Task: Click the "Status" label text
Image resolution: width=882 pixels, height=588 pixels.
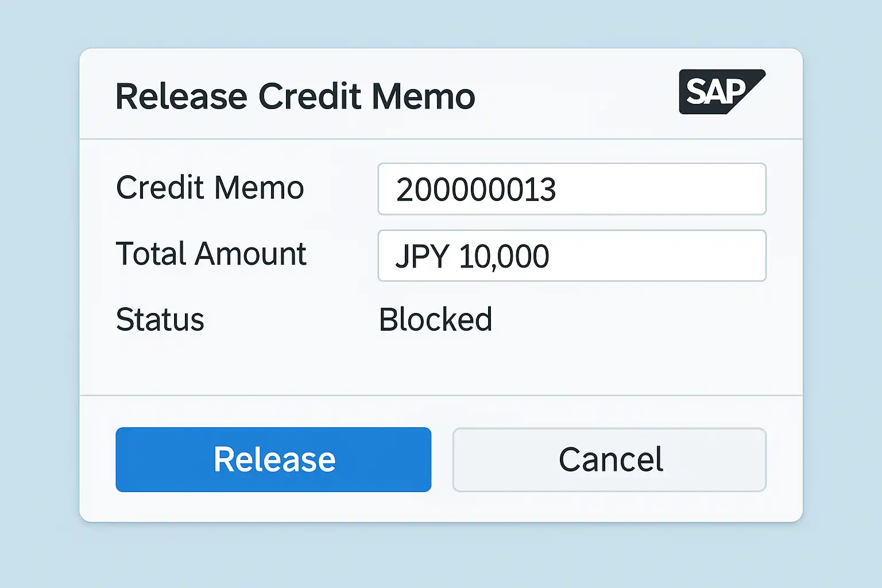Action: pos(160,319)
